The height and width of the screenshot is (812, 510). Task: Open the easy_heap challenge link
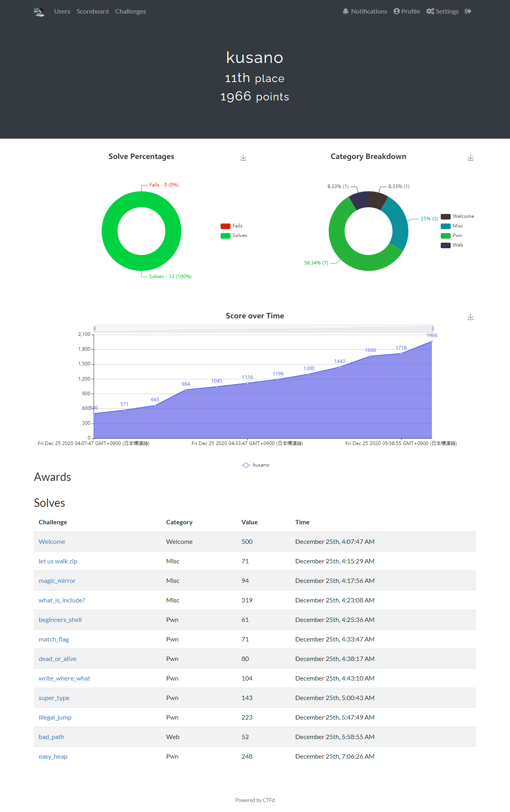pos(53,756)
